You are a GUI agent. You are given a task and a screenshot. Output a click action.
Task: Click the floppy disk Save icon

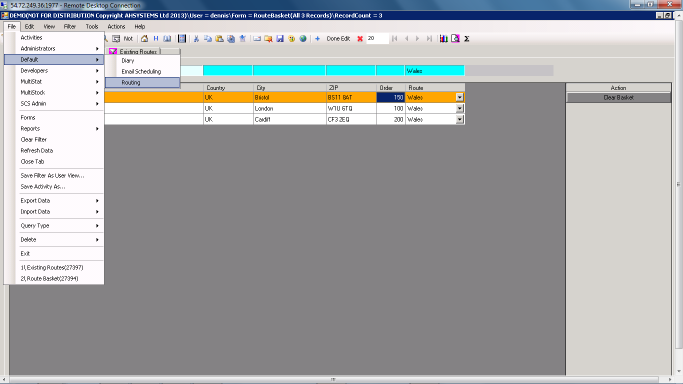[x=280, y=39]
